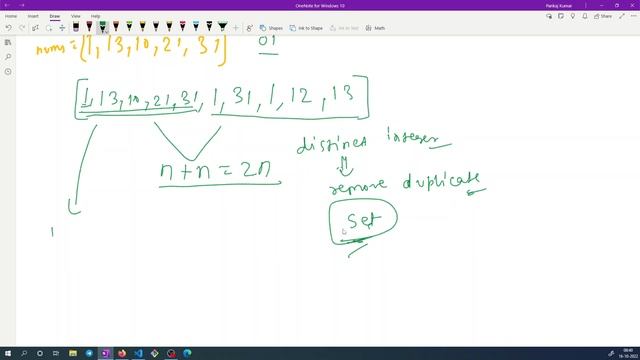The image size is (640, 360).
Task: Open Task View from the taskbar
Action: click(x=56, y=353)
